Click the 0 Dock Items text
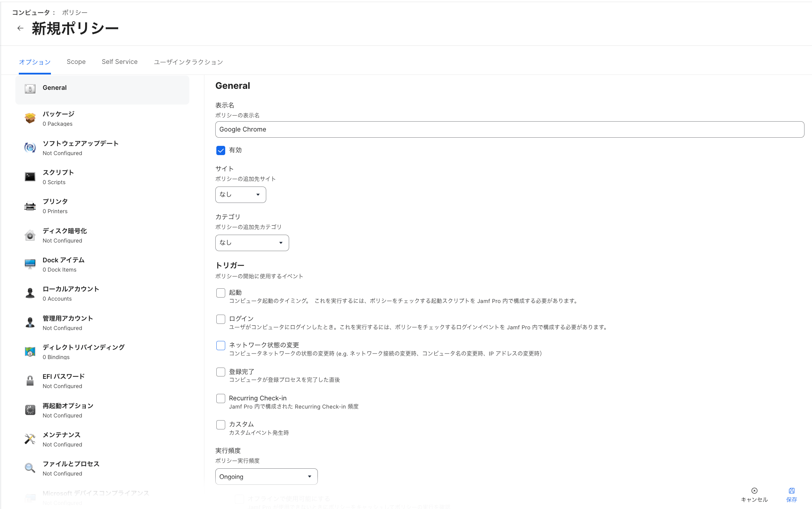Screen dimensions: 812x509 tap(59, 270)
